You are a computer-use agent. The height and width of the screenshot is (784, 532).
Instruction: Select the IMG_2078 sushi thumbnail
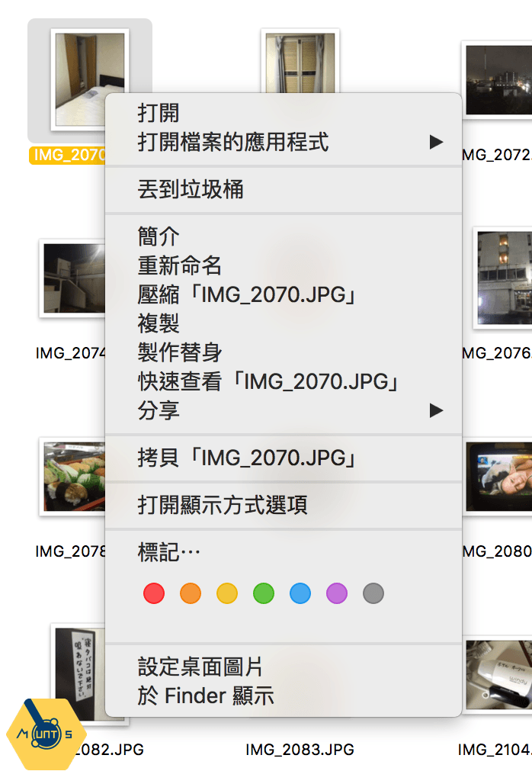click(73, 477)
